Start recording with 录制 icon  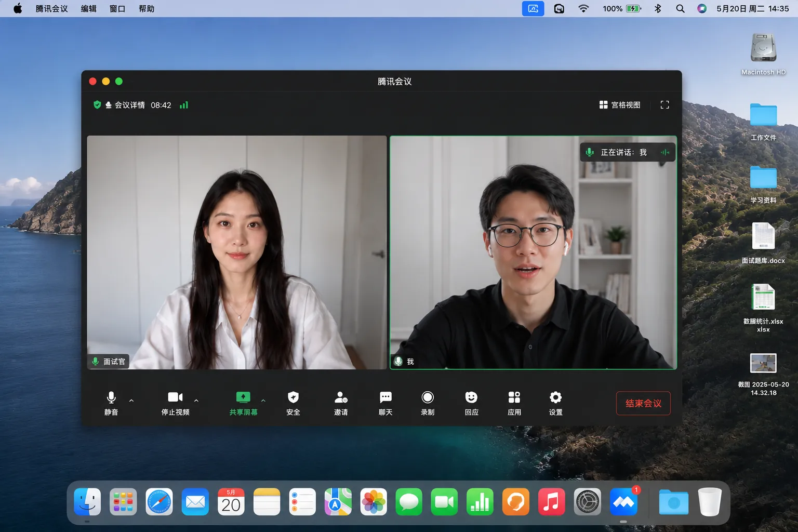pos(428,403)
